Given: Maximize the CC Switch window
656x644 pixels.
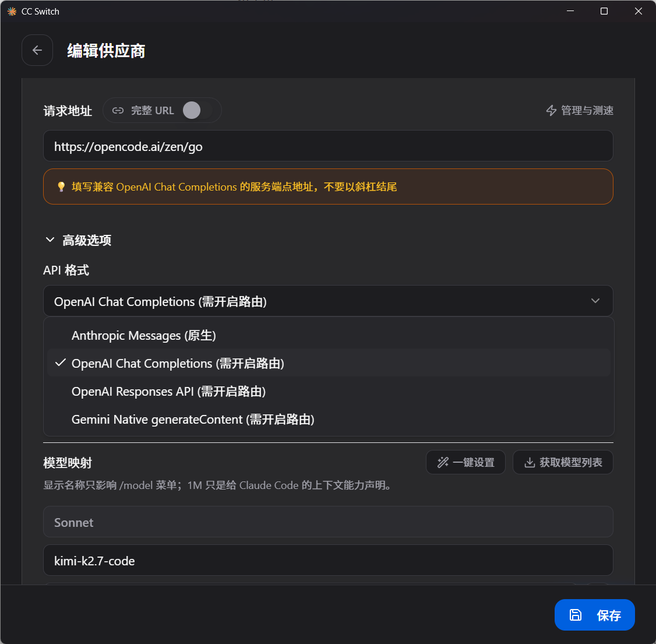Looking at the screenshot, I should (604, 11).
